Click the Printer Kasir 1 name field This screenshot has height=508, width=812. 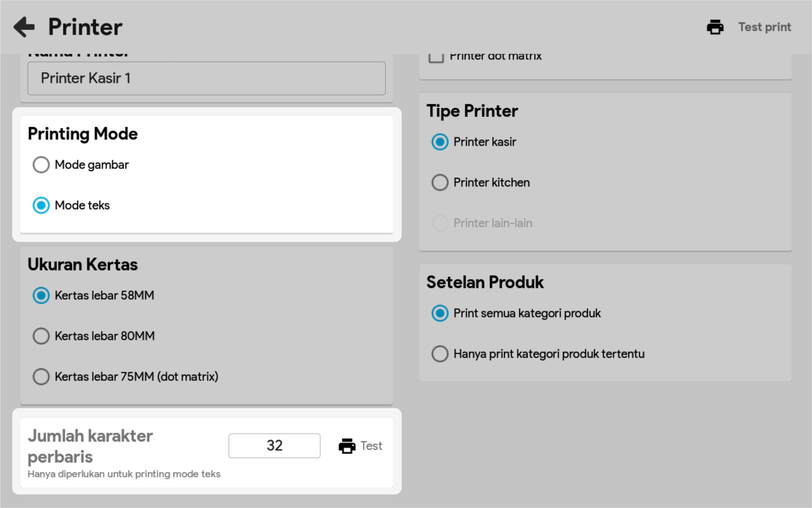(x=206, y=78)
